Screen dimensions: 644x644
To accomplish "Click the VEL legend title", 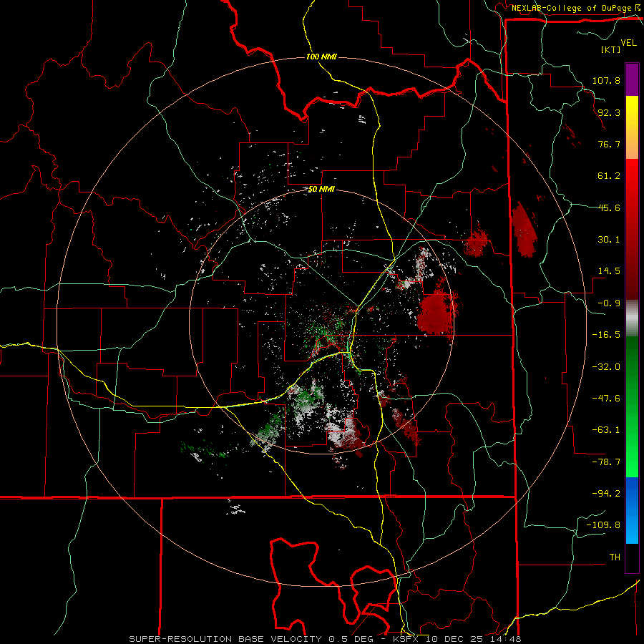I will [628, 43].
